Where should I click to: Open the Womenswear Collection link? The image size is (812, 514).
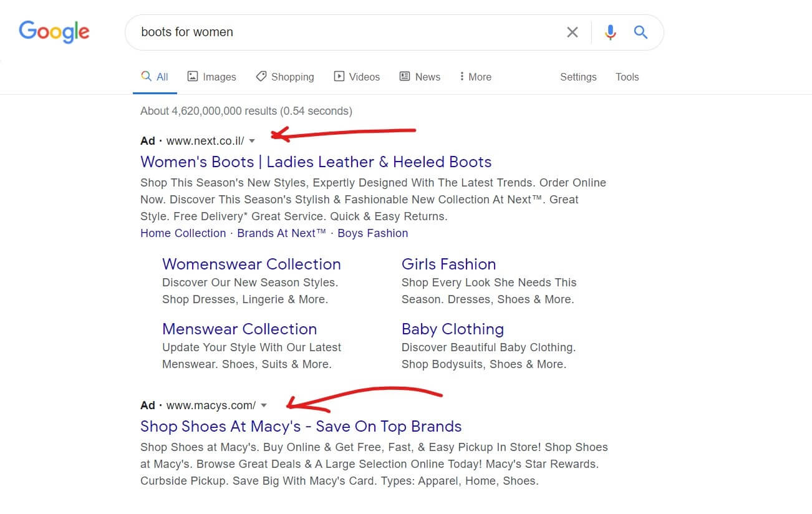coord(251,264)
